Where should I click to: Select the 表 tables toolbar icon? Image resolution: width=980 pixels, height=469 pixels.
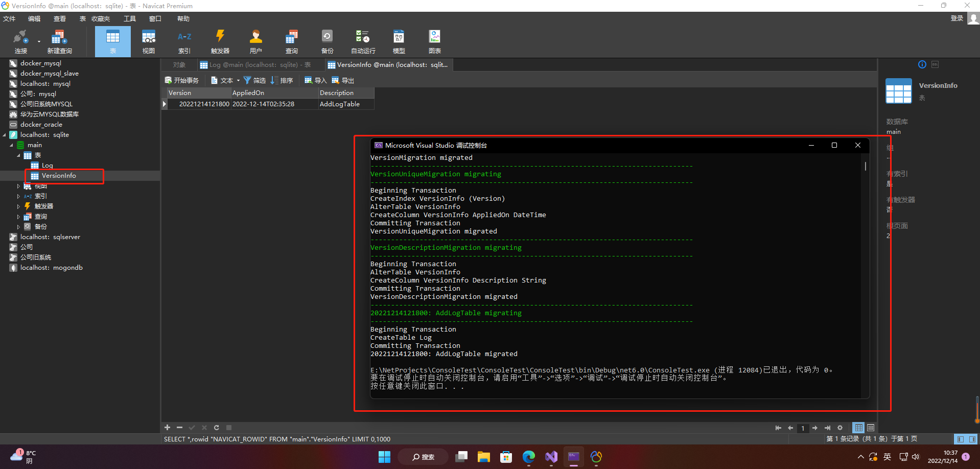(x=113, y=41)
